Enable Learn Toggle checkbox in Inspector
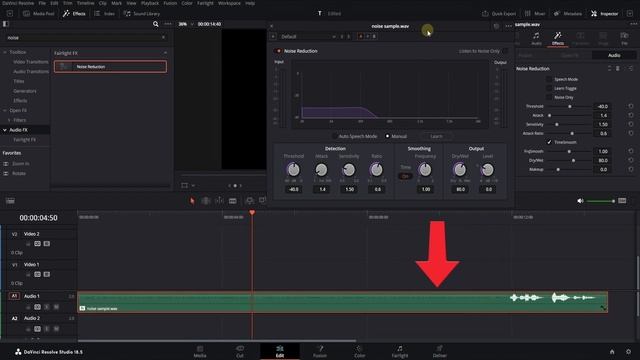The width and height of the screenshot is (640, 360). click(x=549, y=88)
